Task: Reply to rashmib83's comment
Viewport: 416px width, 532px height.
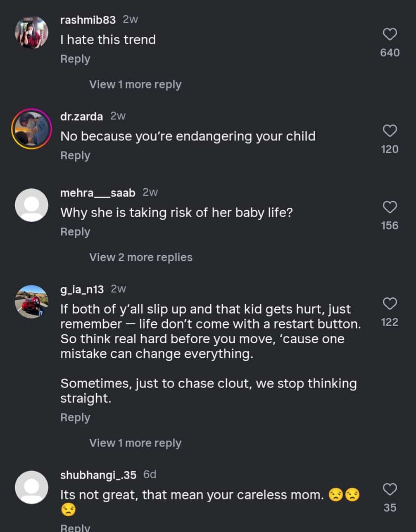Action: point(75,59)
